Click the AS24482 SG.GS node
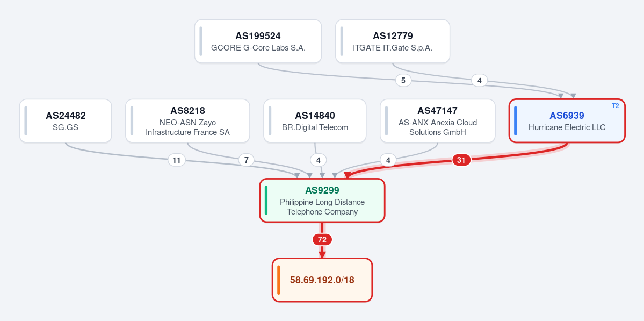644x321 pixels. click(66, 121)
